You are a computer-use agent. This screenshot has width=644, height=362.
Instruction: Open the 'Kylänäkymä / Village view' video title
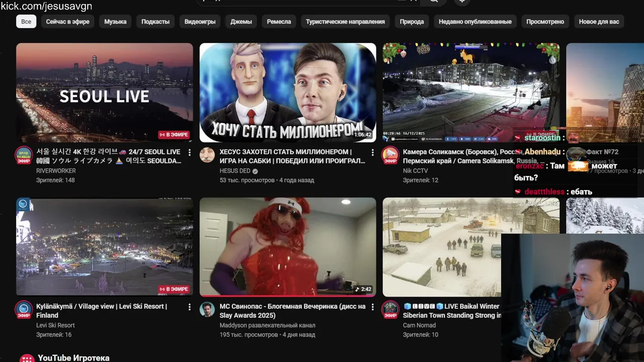102,311
